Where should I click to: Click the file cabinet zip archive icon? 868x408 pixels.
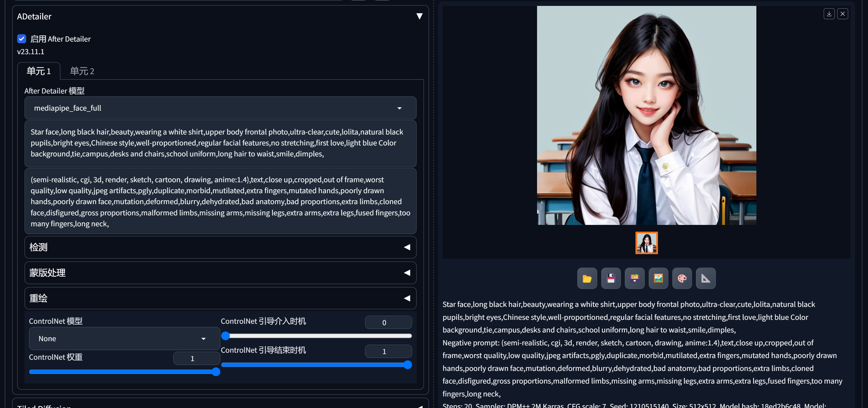click(634, 278)
